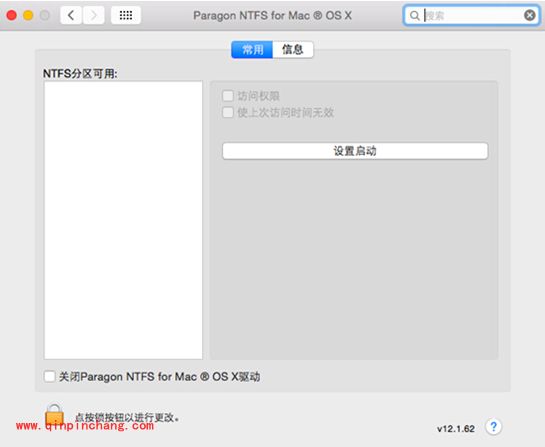Screen dimensions: 545x447
Task: Enable 关闭Paragon NTFS for Mac OS X驱动 checkbox
Action: coord(49,376)
